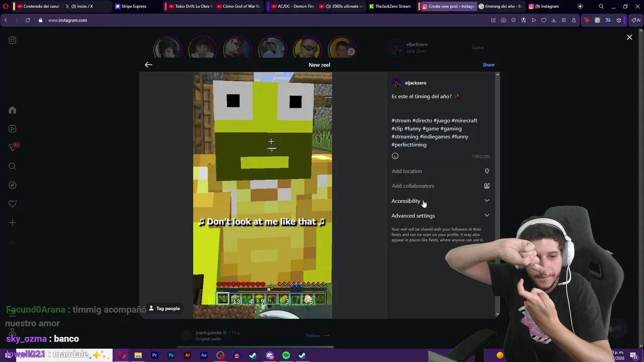The image size is (644, 362).
Task: Click the location pin icon
Action: point(487,171)
